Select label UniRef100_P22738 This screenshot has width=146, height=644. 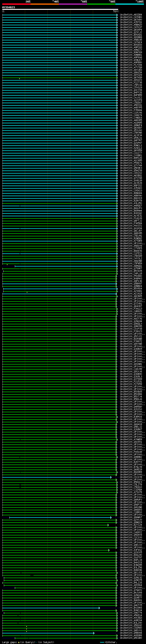pyautogui.click(x=131, y=82)
